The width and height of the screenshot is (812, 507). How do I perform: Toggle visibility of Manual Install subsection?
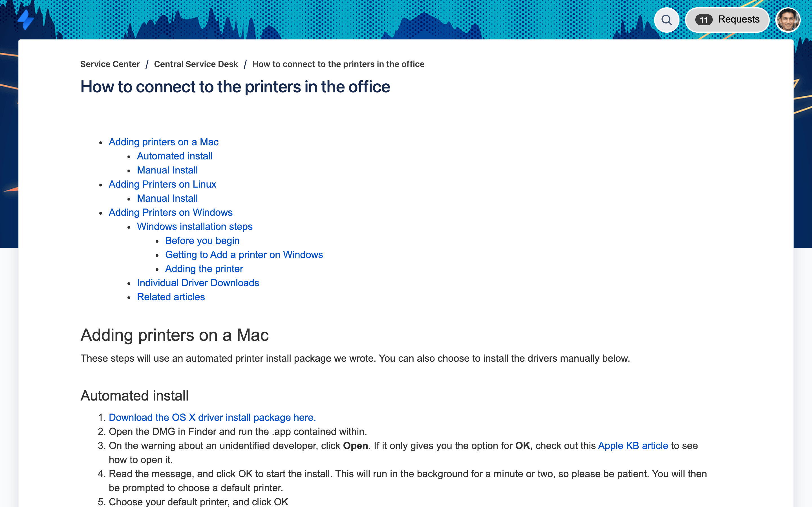[167, 170]
